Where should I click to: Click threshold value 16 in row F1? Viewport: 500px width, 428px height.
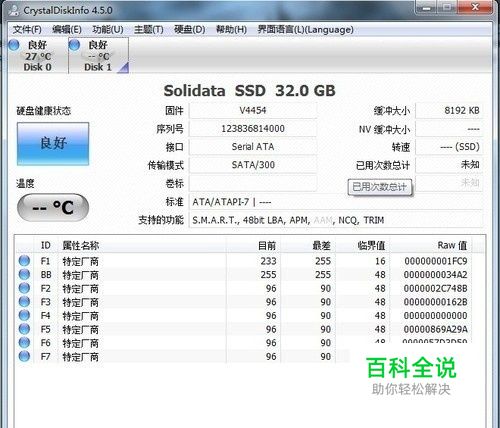pos(380,261)
